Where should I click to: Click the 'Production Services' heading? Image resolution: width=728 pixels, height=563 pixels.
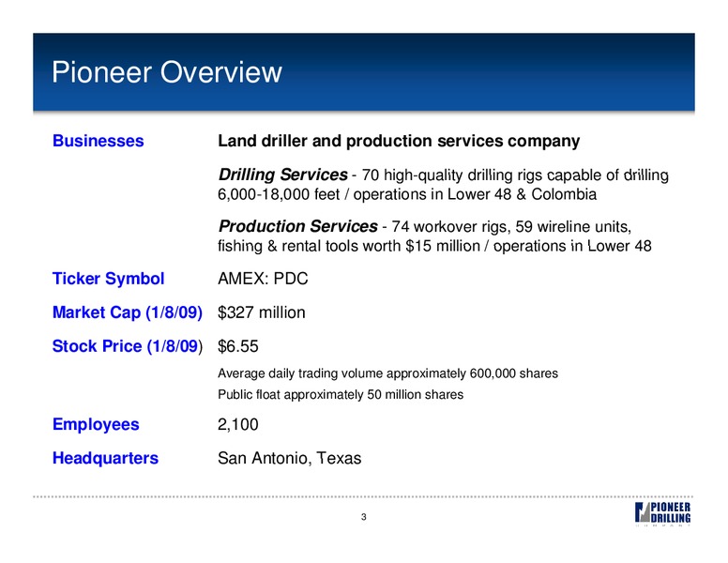point(297,226)
